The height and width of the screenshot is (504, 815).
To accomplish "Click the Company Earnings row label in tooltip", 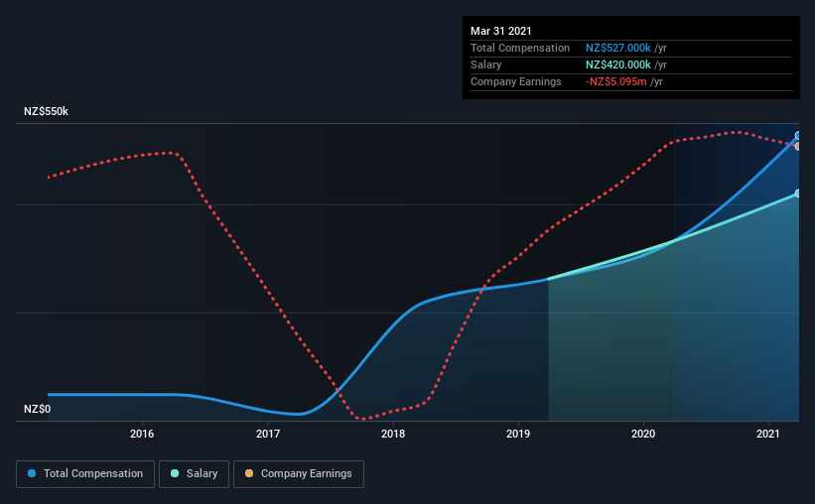I will (515, 81).
